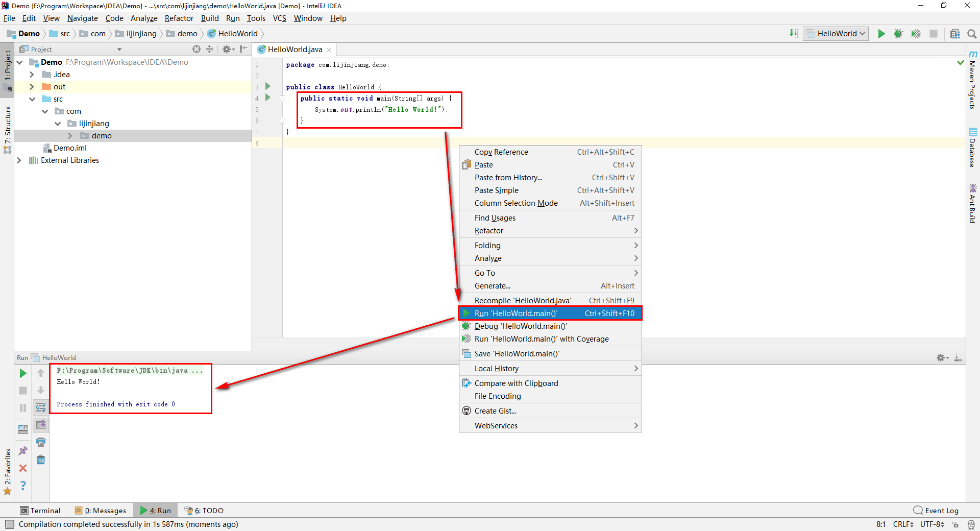The height and width of the screenshot is (531, 980).
Task: Open the Refactor submenu in context menu
Action: click(x=550, y=231)
